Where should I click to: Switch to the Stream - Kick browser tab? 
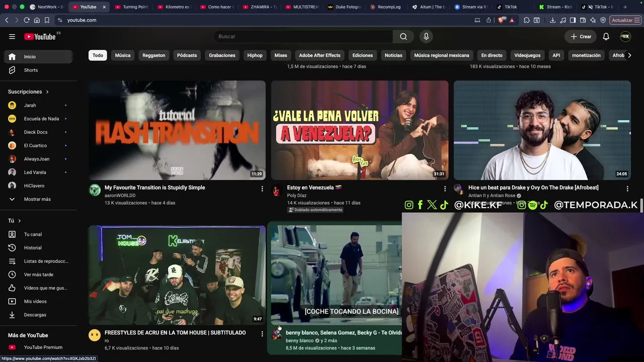click(x=555, y=7)
